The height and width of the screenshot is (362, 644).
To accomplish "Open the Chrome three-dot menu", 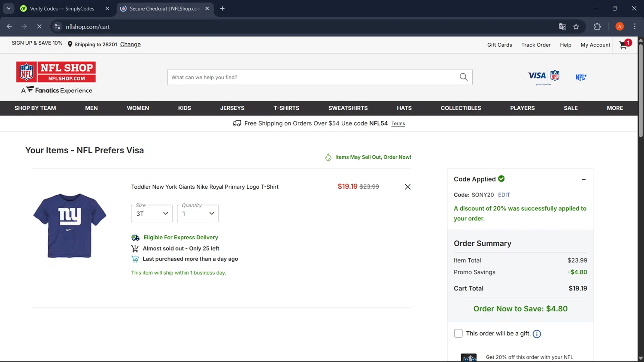I will coord(635,27).
